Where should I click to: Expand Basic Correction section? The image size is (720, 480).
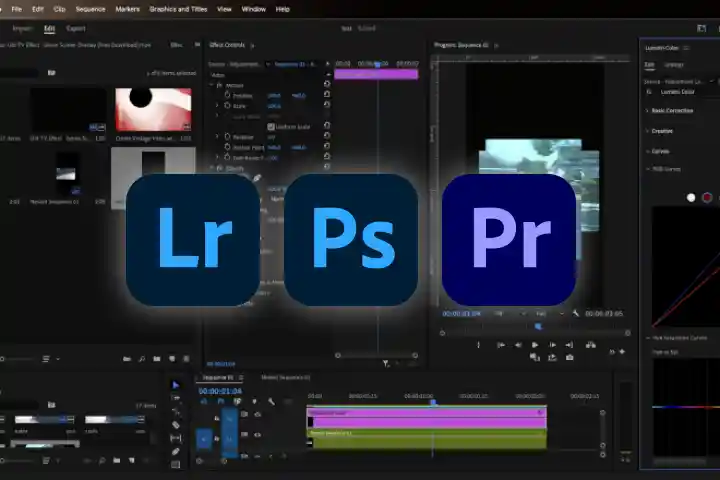669,111
